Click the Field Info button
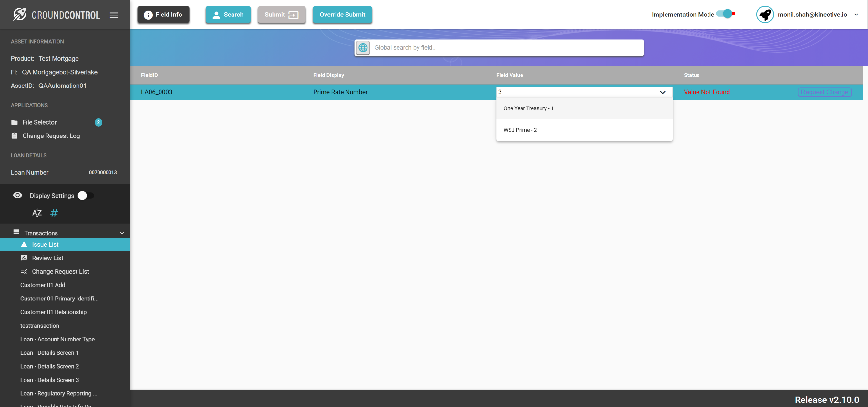 [163, 15]
